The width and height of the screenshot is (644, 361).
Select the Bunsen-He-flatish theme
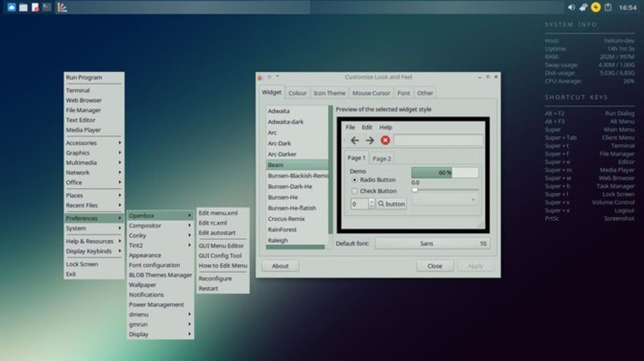[x=297, y=208]
